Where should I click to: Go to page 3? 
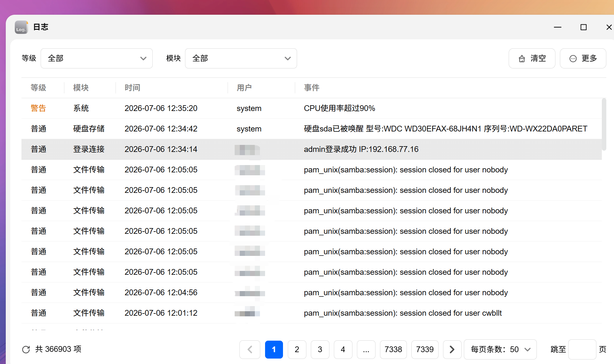click(x=320, y=349)
